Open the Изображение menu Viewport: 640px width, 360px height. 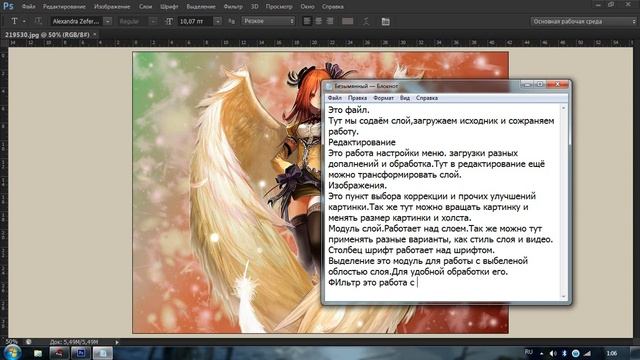coord(112,7)
